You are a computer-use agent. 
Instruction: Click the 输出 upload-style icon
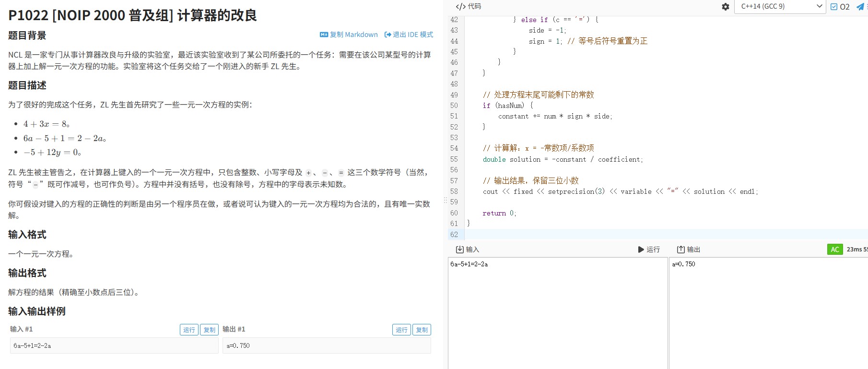pos(680,250)
